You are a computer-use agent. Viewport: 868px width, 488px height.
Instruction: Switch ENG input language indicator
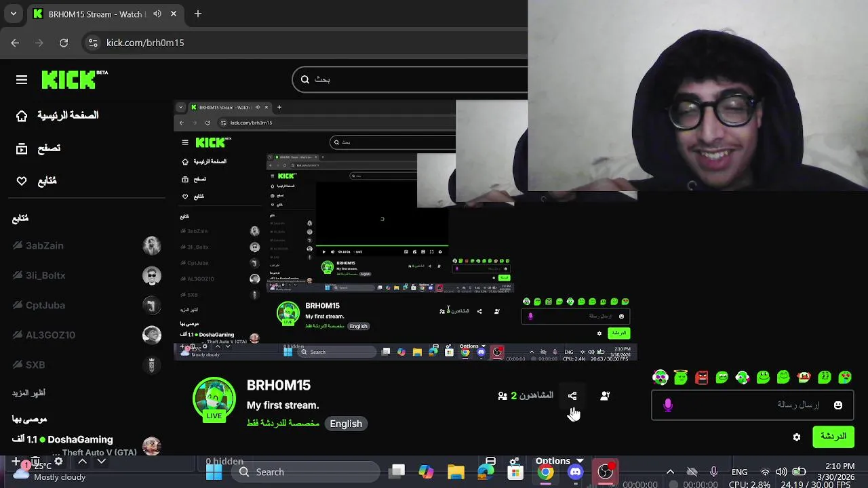coord(739,472)
